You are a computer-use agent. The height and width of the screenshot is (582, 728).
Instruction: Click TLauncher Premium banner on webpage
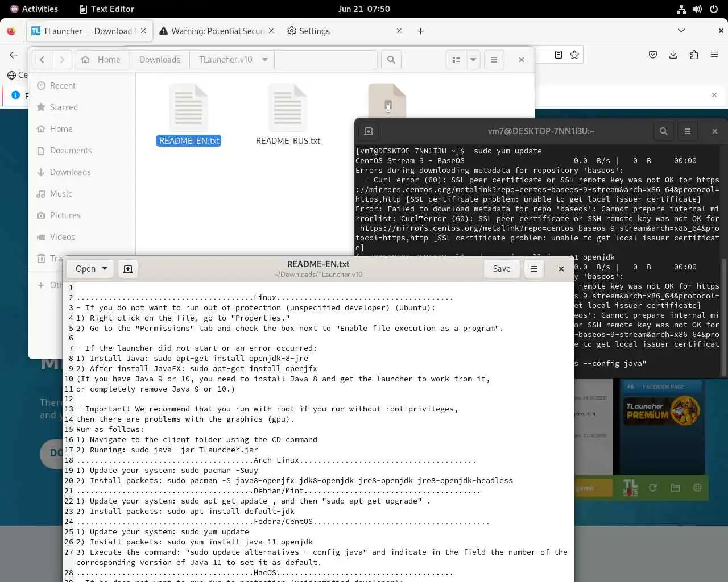click(x=663, y=411)
